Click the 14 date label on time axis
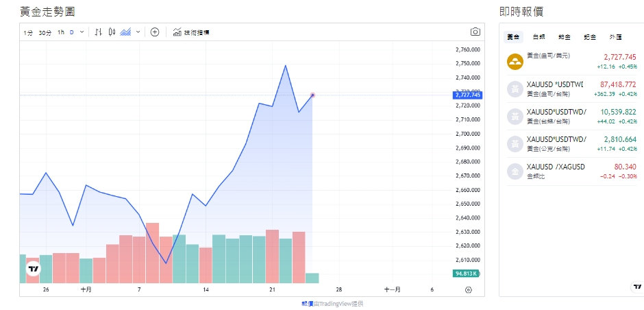Viewport: 644px width, 310px height. (206, 289)
